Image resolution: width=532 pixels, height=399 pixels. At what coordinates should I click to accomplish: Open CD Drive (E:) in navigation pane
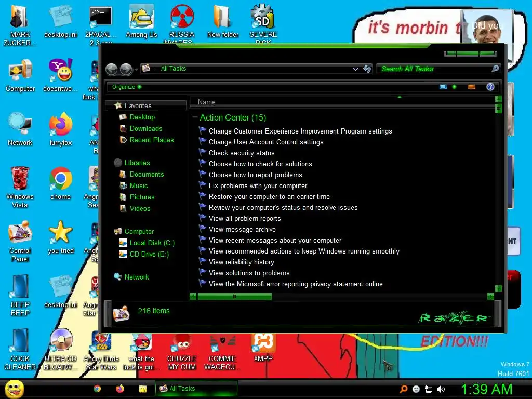pos(149,254)
